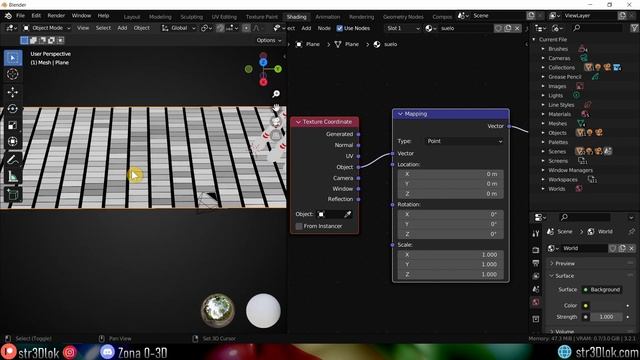The image size is (640, 360).
Task: Open the Object Mode dropdown
Action: click(x=47, y=28)
